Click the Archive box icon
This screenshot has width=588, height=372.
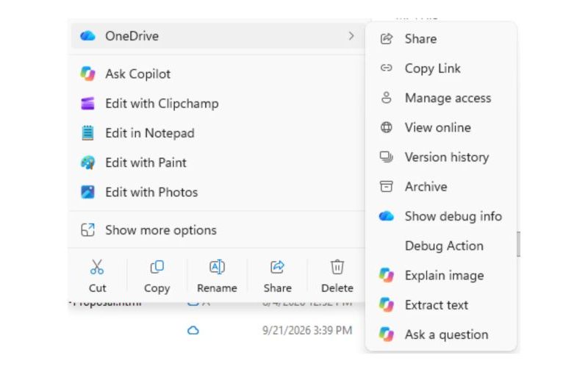(387, 187)
